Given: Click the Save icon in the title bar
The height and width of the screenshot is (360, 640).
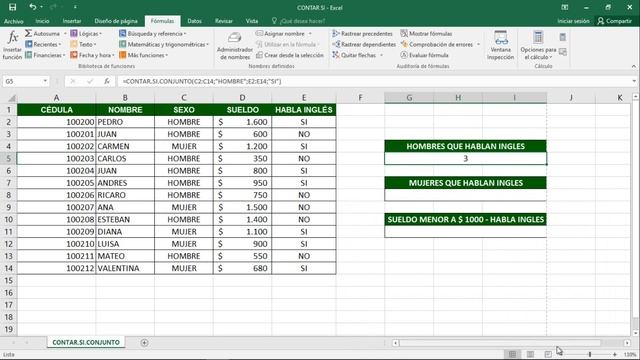Looking at the screenshot, I should point(12,7).
